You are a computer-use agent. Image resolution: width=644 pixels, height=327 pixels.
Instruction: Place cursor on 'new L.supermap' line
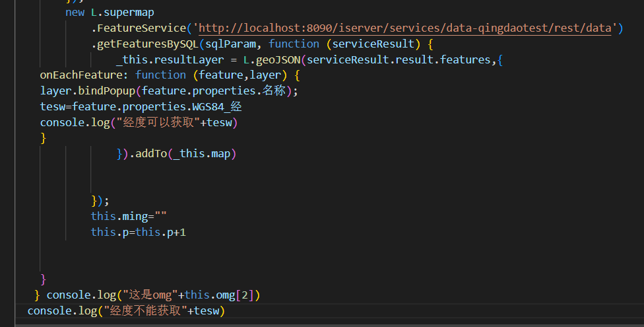tap(110, 13)
